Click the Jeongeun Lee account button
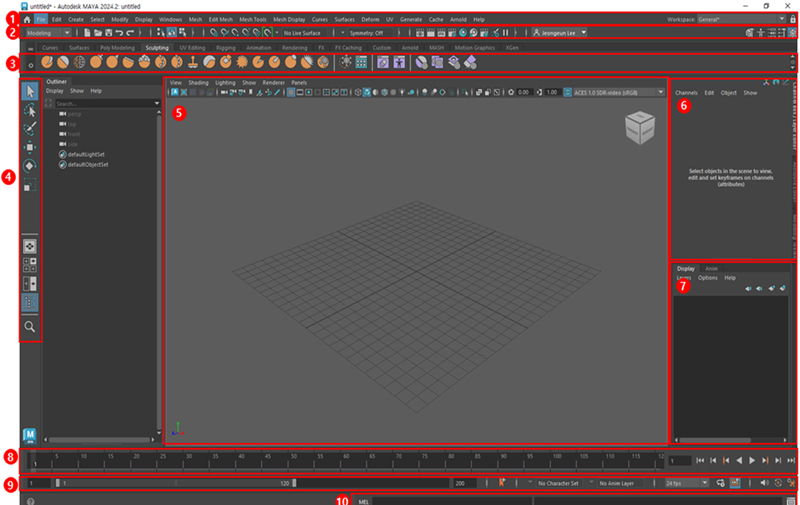The image size is (800, 505). coord(560,33)
